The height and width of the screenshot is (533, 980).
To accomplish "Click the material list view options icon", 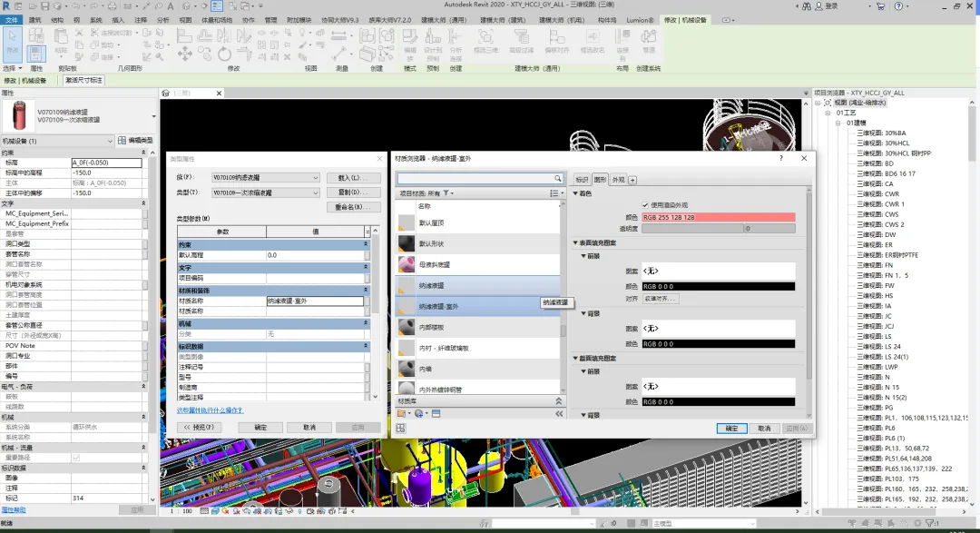I will (x=554, y=193).
